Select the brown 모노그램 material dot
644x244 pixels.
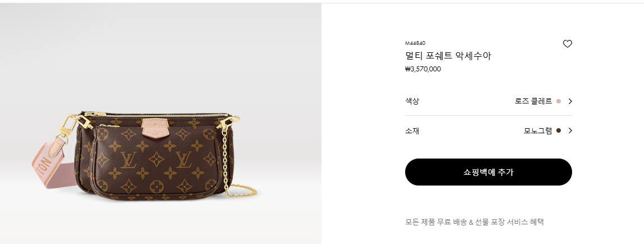click(x=558, y=130)
